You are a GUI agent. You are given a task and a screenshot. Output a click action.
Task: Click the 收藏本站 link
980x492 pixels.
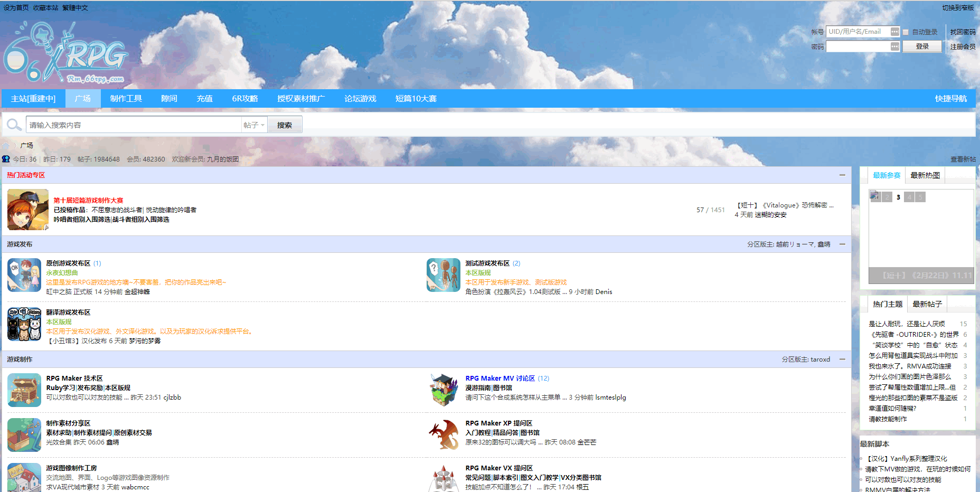46,8
